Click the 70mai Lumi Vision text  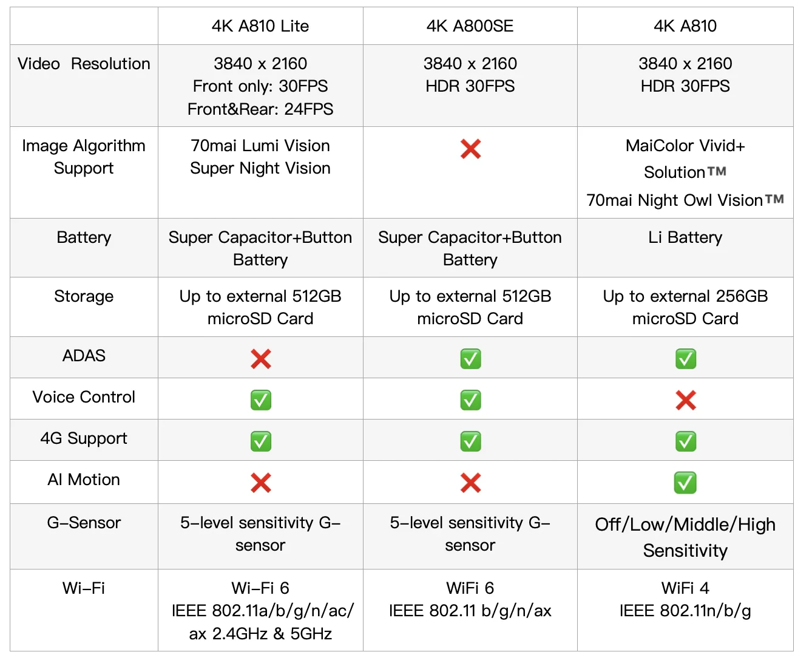click(260, 146)
